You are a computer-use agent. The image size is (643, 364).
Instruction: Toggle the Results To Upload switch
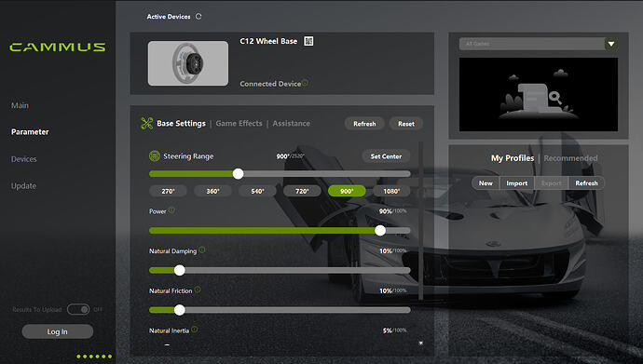click(78, 309)
